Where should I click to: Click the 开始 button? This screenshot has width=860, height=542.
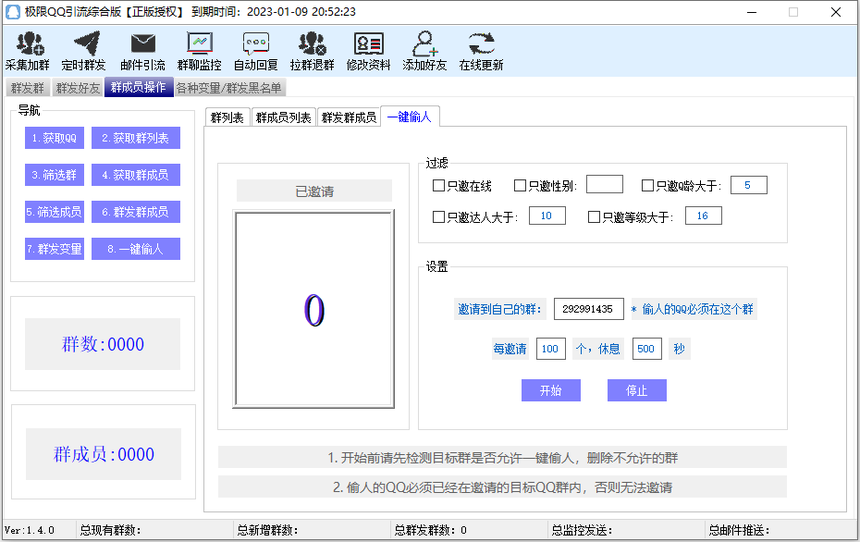pyautogui.click(x=551, y=390)
